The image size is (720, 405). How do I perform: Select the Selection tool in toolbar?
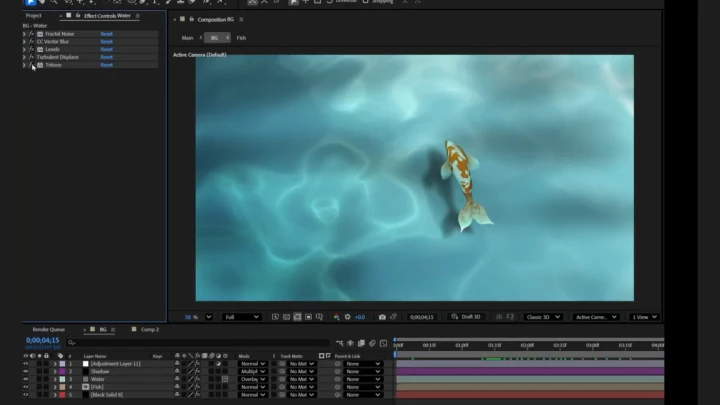pos(29,3)
